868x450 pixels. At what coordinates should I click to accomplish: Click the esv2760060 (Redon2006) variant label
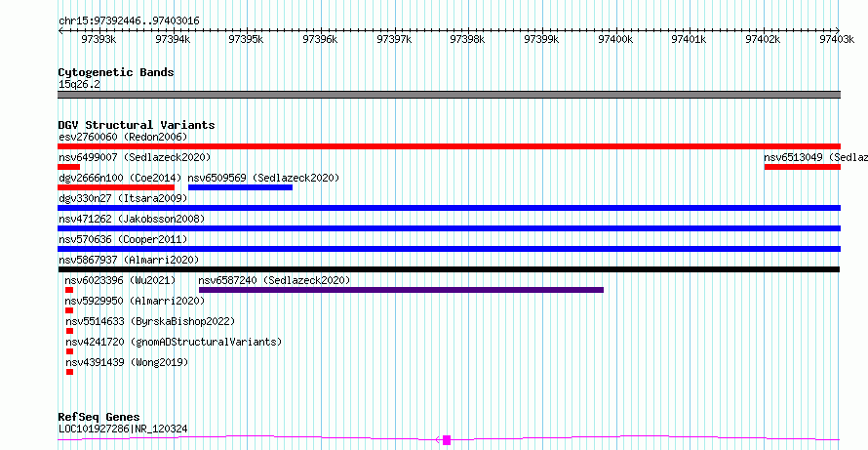tap(123, 137)
